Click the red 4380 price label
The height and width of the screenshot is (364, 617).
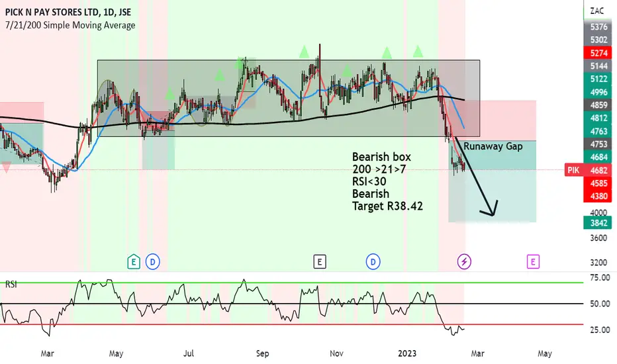pos(598,197)
